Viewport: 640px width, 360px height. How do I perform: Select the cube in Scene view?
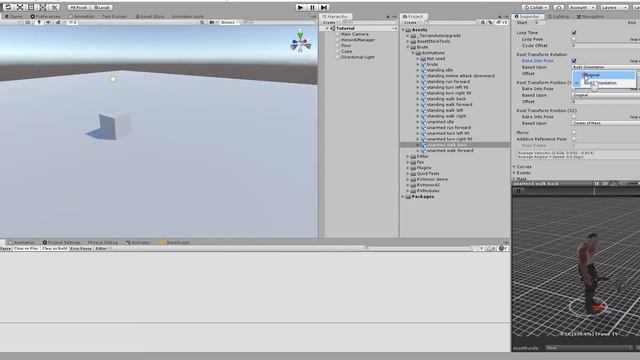pyautogui.click(x=115, y=127)
